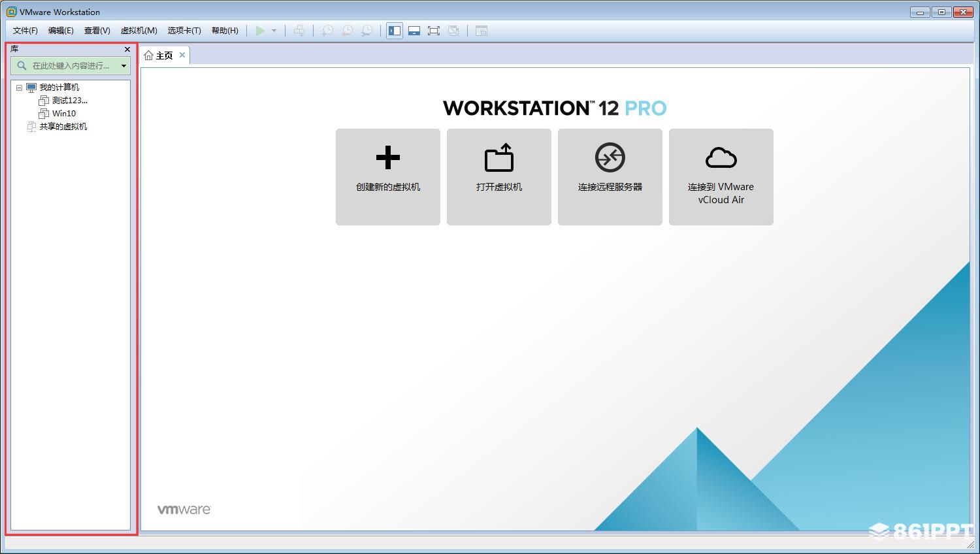
Task: Click the cloud icon for vCloud Air
Action: point(721,157)
